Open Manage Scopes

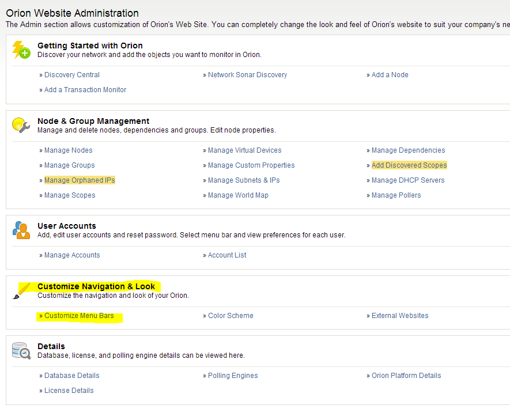point(70,195)
